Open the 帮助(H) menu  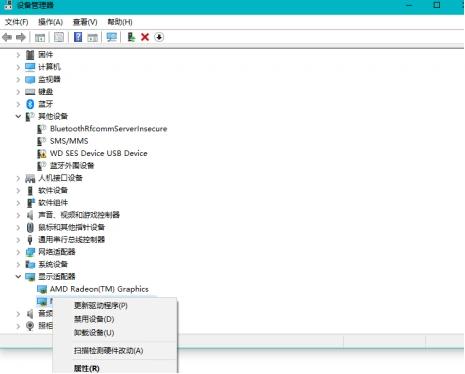[x=120, y=22]
